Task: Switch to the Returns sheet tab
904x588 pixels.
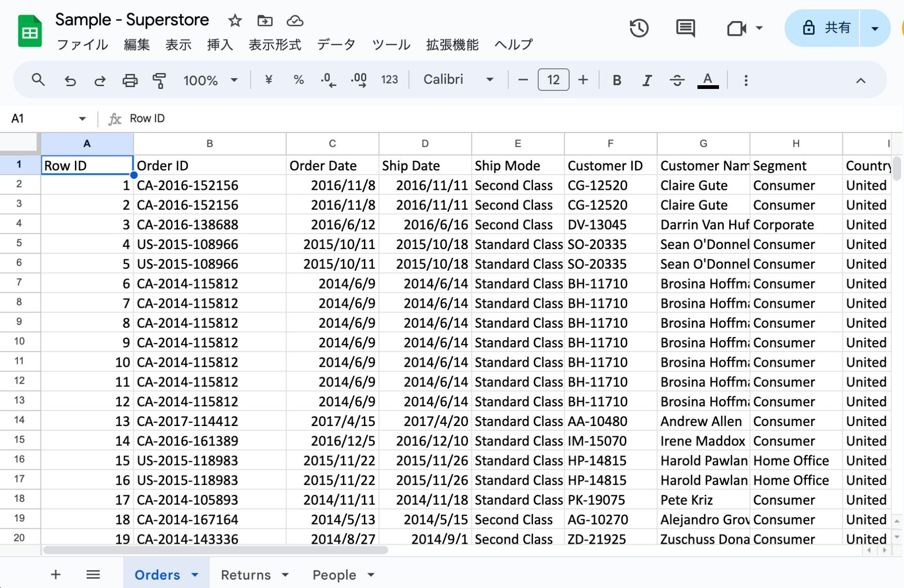Action: [245, 575]
